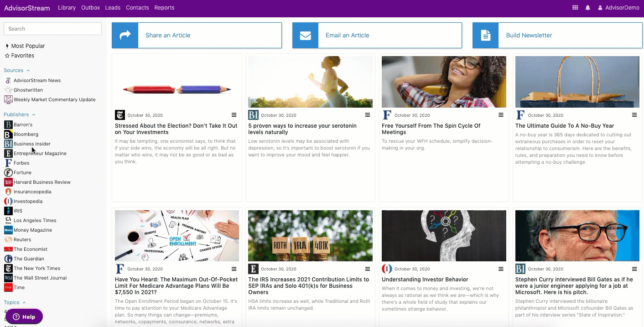Click the Build Newsletter document icon
644x327 pixels.
click(x=486, y=36)
